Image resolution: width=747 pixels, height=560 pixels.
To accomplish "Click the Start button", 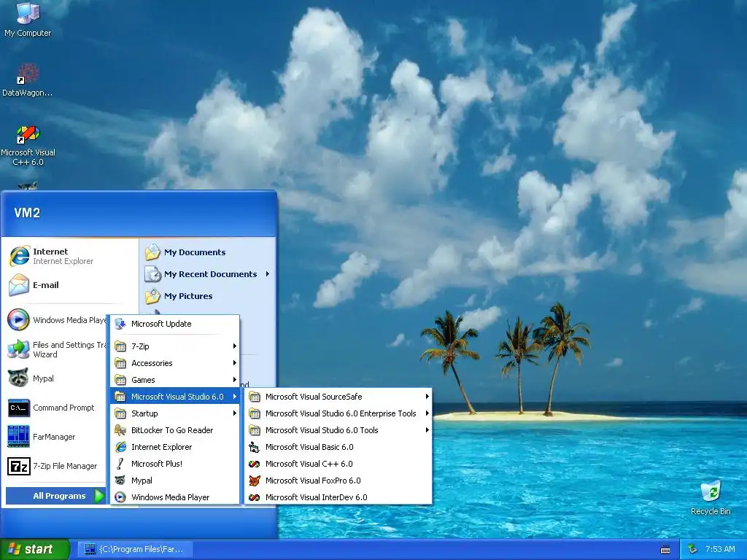I will click(34, 549).
